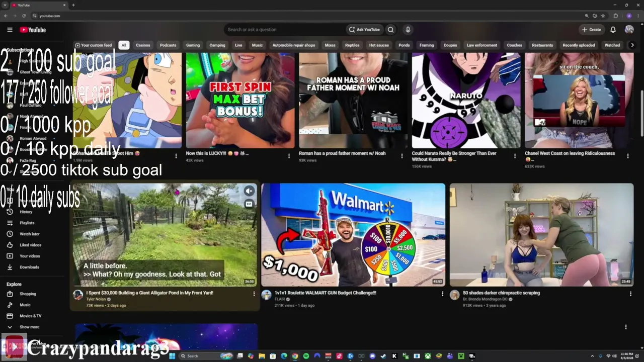
Task: Open Walmart gun budget challenge thumbnail
Action: [x=353, y=235]
